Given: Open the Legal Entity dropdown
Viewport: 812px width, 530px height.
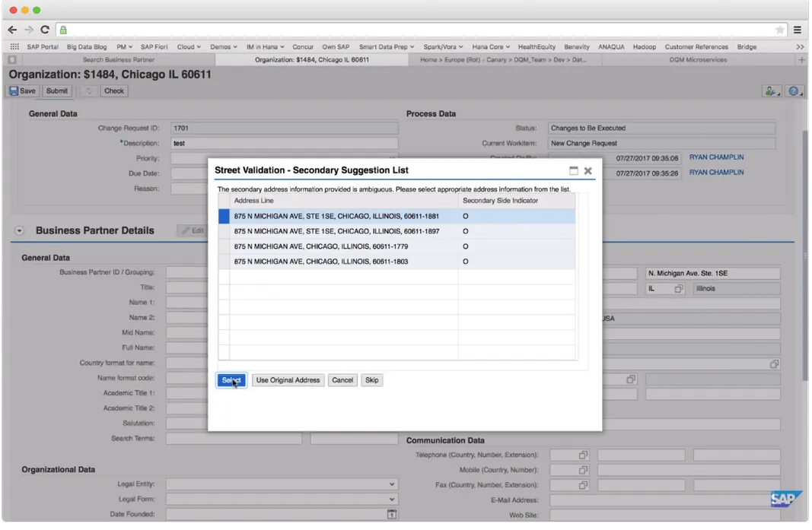Looking at the screenshot, I should pyautogui.click(x=391, y=484).
